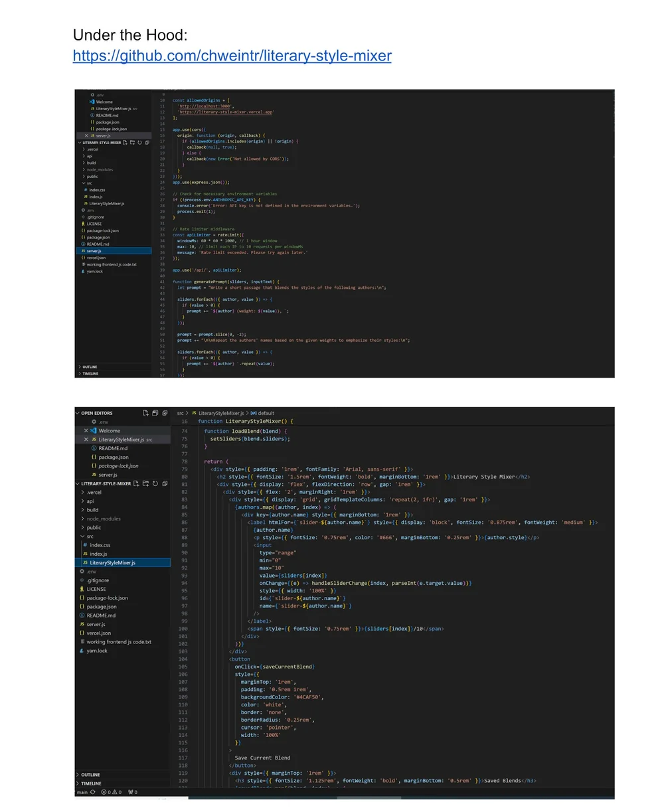
Task: Click Collapse Folders icon in LiteraryStyleMixer.js screenshot explorer
Action: (x=164, y=483)
